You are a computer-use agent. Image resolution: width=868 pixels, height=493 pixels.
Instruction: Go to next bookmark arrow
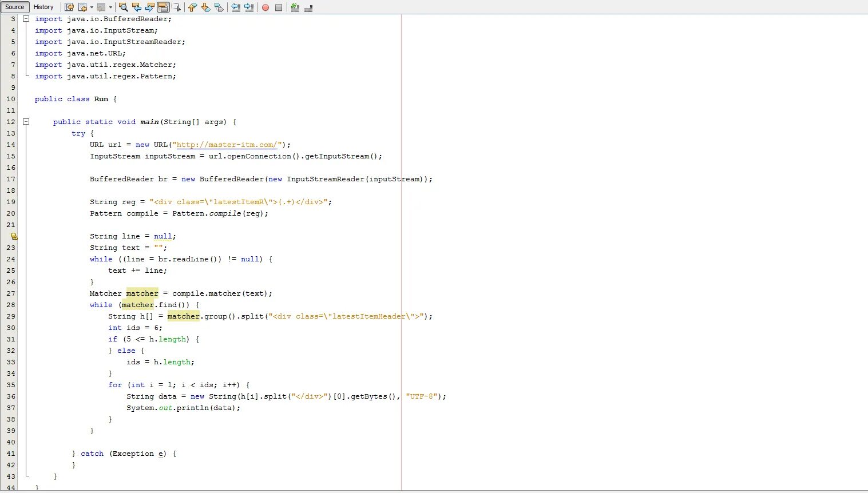coord(205,7)
